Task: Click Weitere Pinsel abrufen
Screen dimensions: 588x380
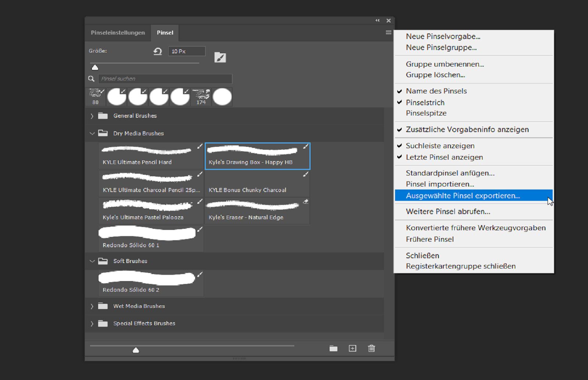Action: pos(448,211)
